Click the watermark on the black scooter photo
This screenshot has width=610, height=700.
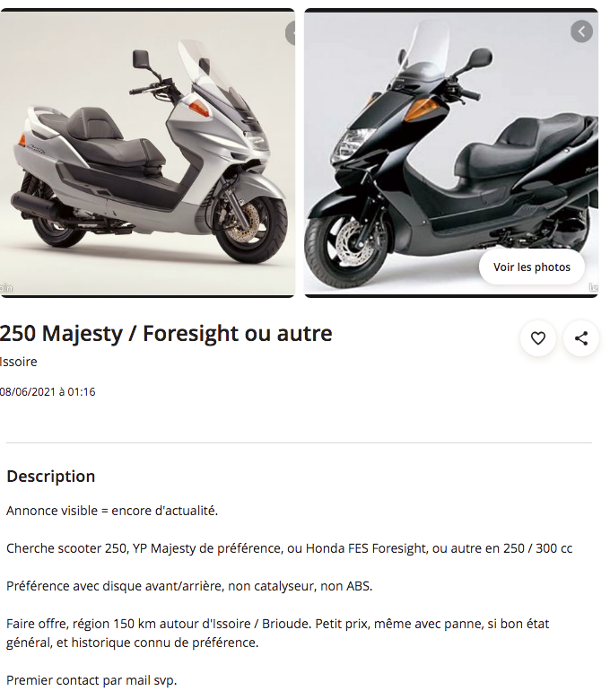[594, 288]
